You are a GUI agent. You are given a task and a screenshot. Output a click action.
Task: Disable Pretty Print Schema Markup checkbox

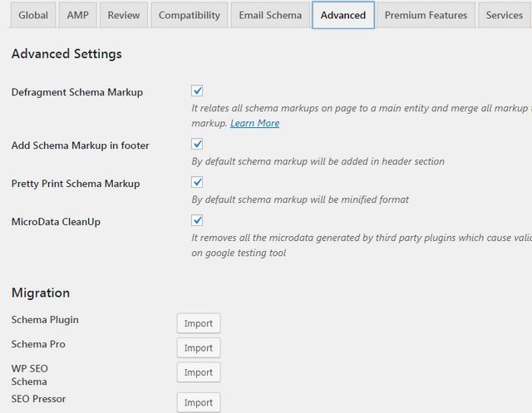coord(197,183)
